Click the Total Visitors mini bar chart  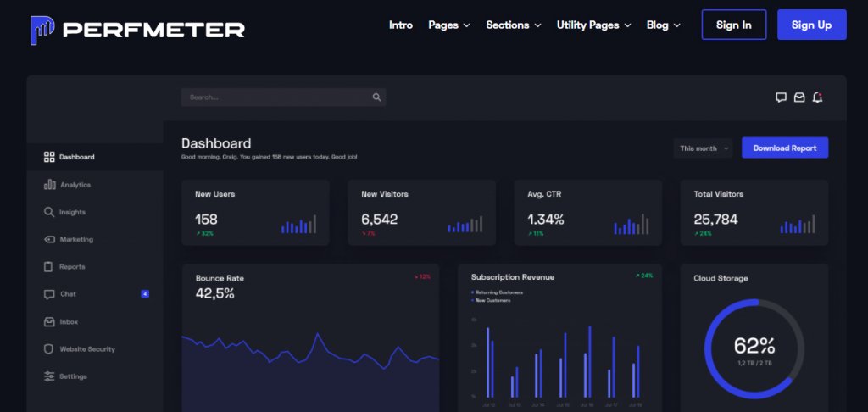pos(798,225)
